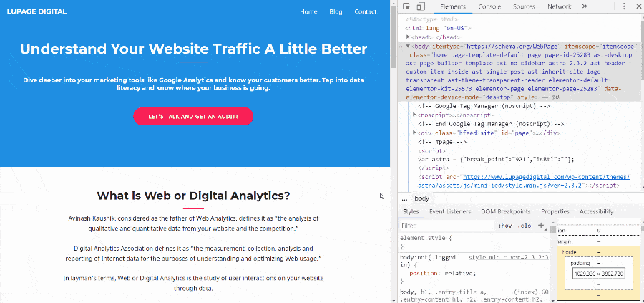Open the (index):60 source link
The height and width of the screenshot is (303, 644).
pos(531,292)
